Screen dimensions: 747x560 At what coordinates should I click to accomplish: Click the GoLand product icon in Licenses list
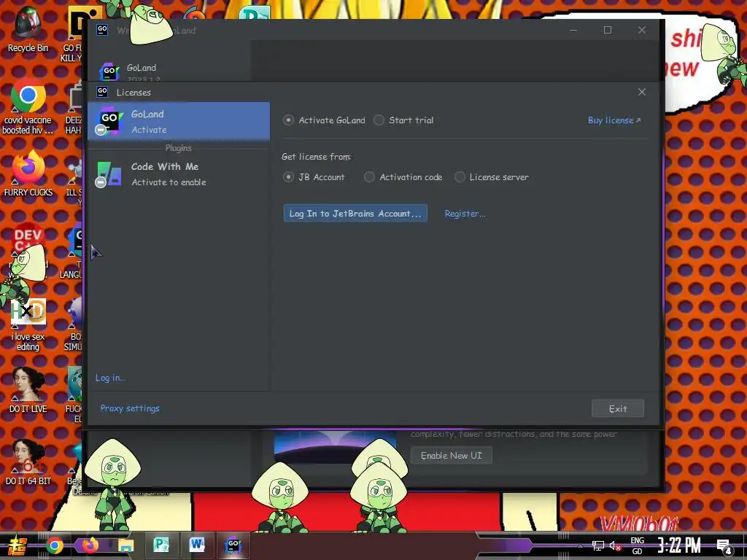[x=109, y=121]
